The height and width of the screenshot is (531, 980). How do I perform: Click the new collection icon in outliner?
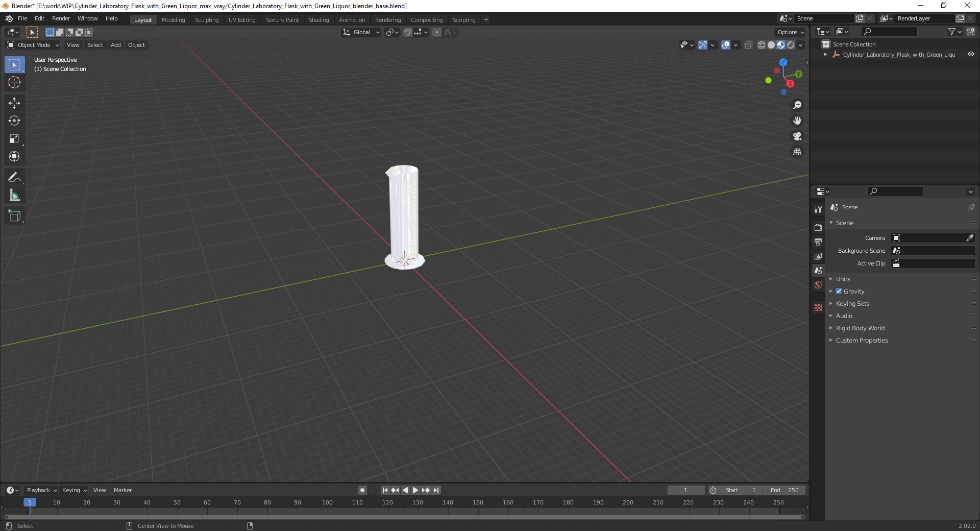970,32
